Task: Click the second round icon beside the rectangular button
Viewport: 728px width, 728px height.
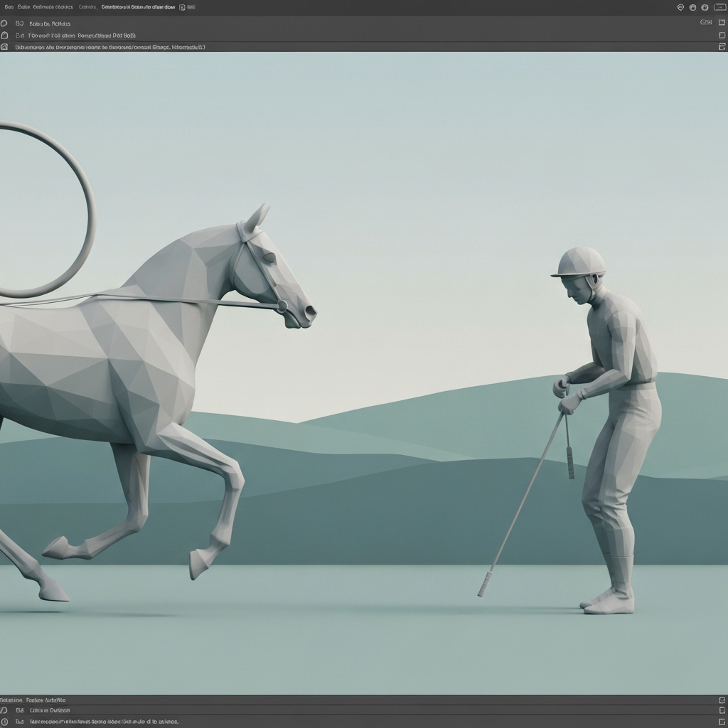Action: [x=705, y=7]
